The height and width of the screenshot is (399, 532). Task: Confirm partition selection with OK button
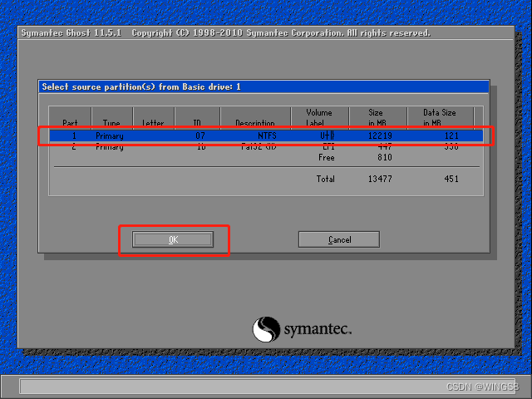pos(173,239)
